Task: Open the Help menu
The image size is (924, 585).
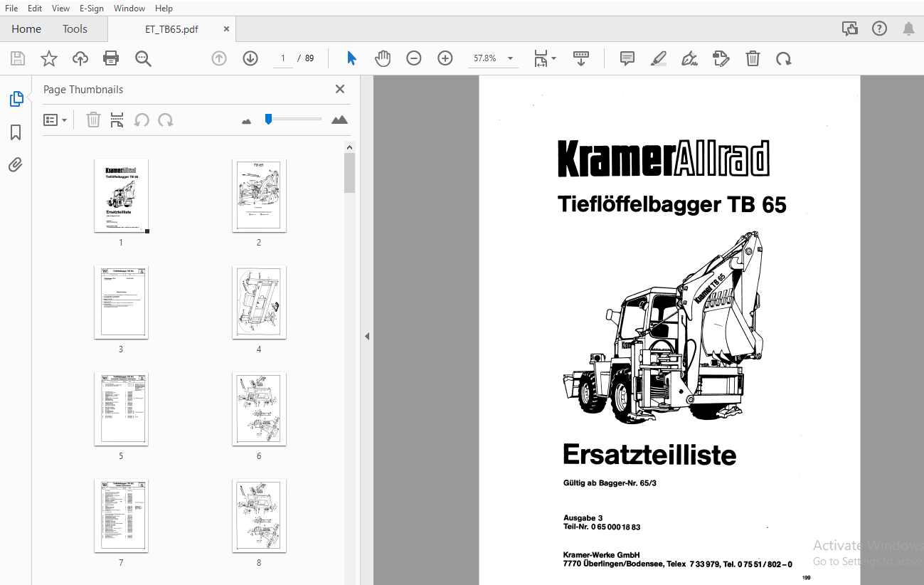Action: [x=164, y=9]
